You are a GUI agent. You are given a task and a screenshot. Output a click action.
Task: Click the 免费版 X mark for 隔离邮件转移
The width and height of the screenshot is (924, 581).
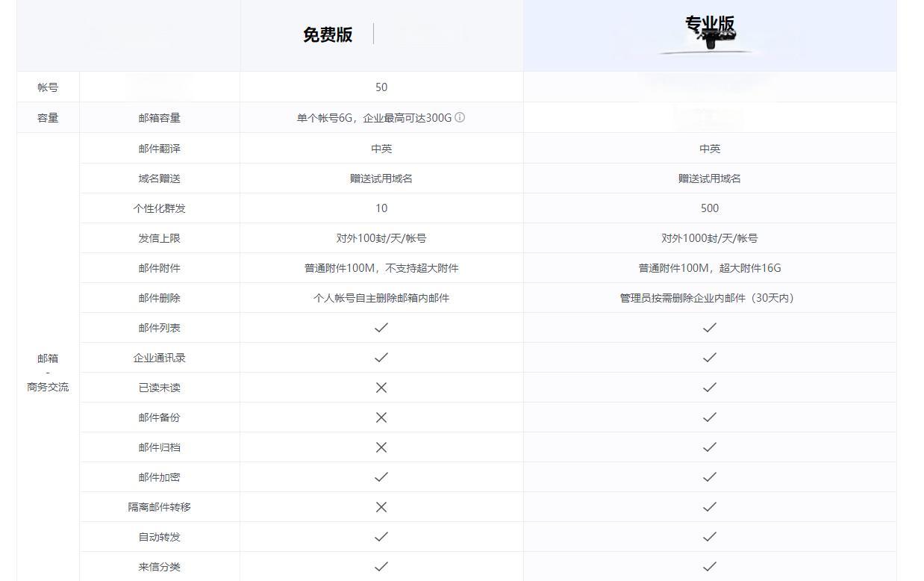coord(381,507)
